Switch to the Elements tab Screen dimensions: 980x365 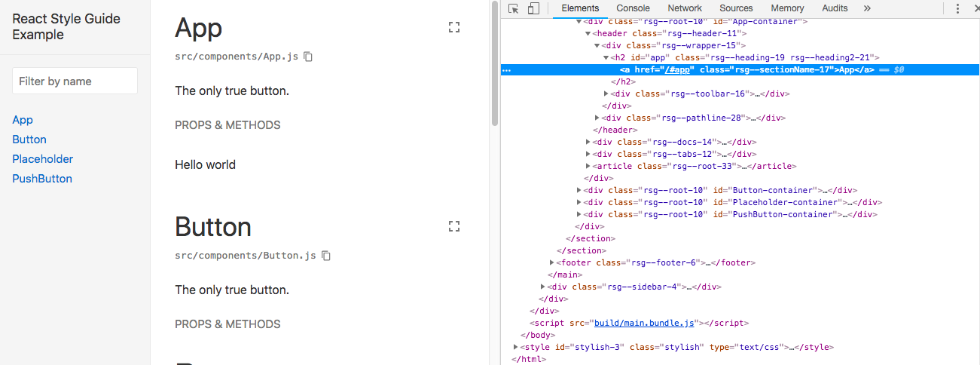click(x=580, y=8)
